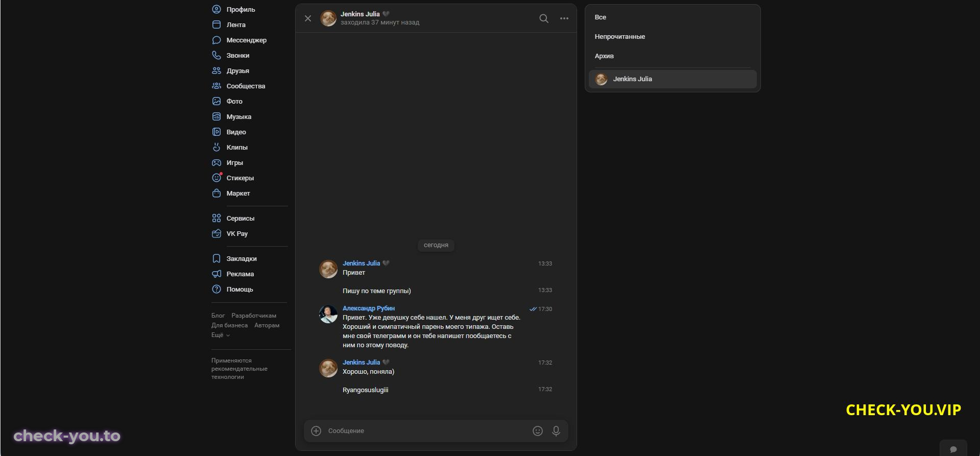This screenshot has width=980, height=456.
Task: Open Применяются рекомендательные технологии link
Action: pyautogui.click(x=239, y=369)
